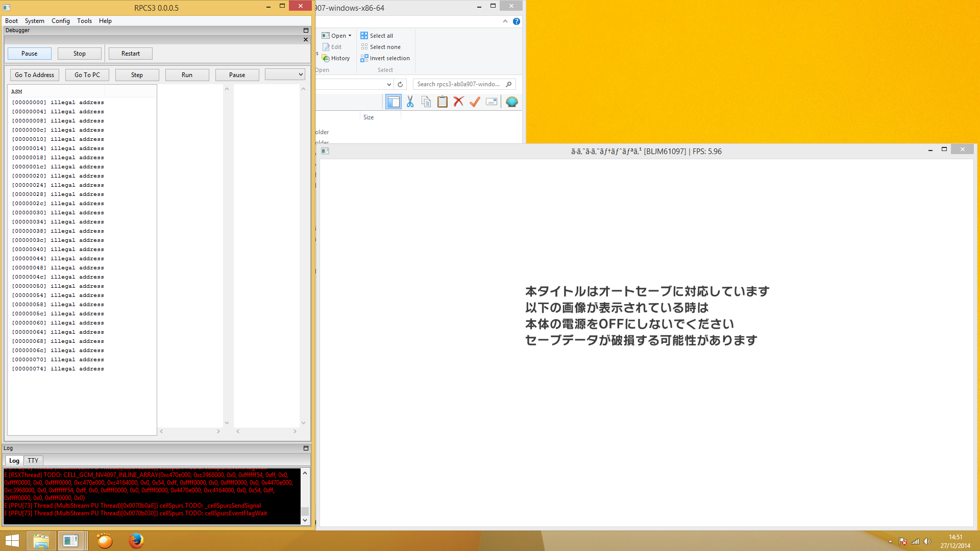
Task: Click the Restart emulation button
Action: pyautogui.click(x=130, y=54)
